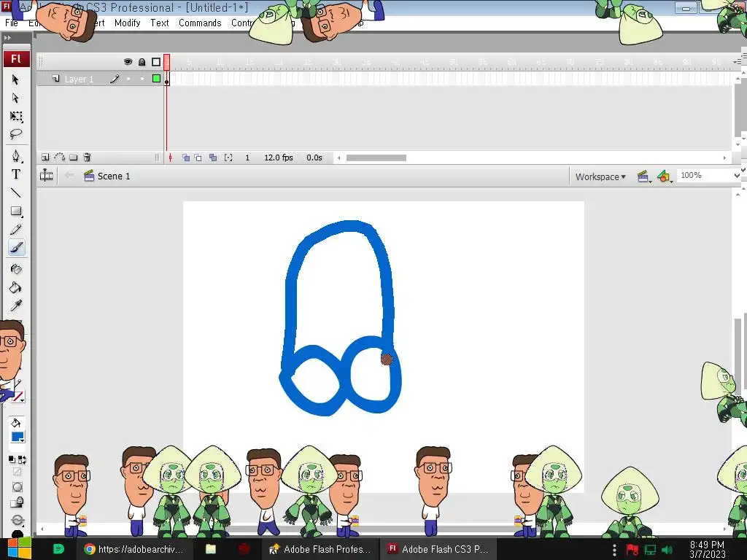Open the Workspace dropdown

600,176
